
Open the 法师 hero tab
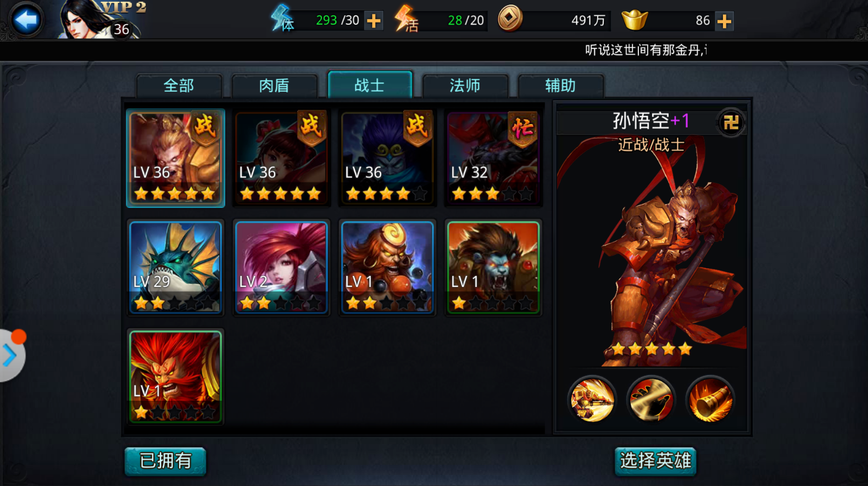click(465, 86)
